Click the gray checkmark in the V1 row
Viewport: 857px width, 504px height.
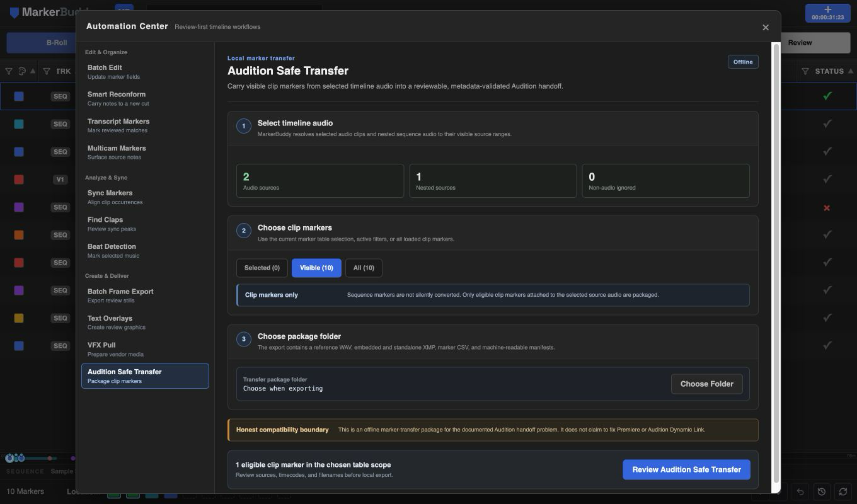827,179
